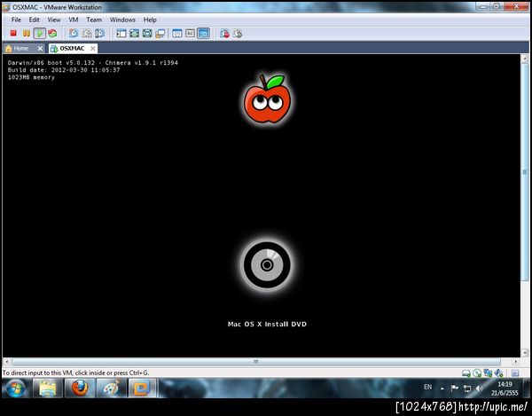Open the Paint taskbar icon
This screenshot has width=532, height=416.
(112, 389)
